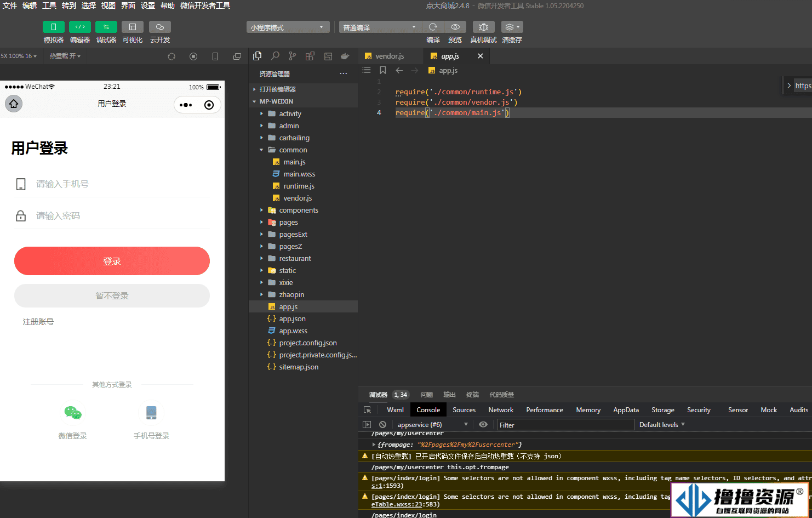Click the element inspector select icon

tap(367, 409)
